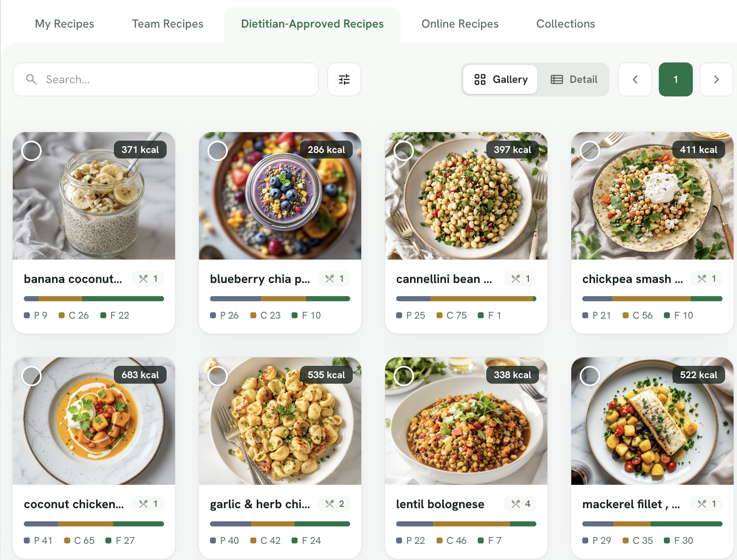This screenshot has height=560, width=737.
Task: Click the search magnifier icon
Action: click(31, 79)
